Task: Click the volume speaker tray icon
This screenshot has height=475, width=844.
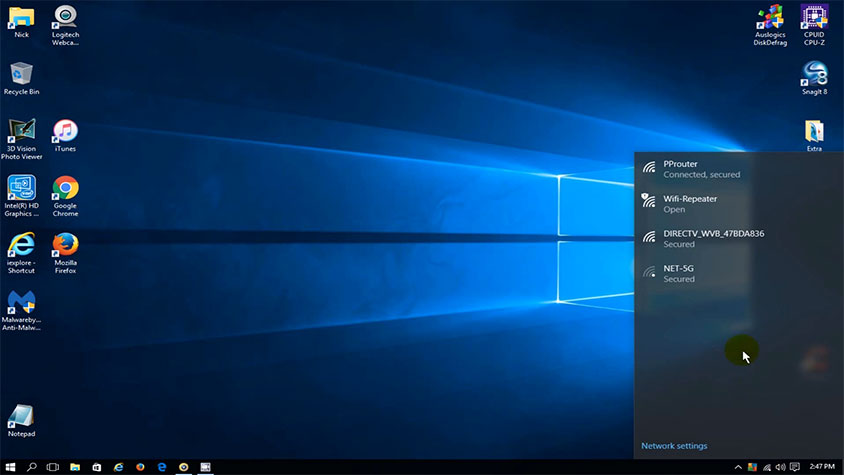Action: tap(780, 467)
